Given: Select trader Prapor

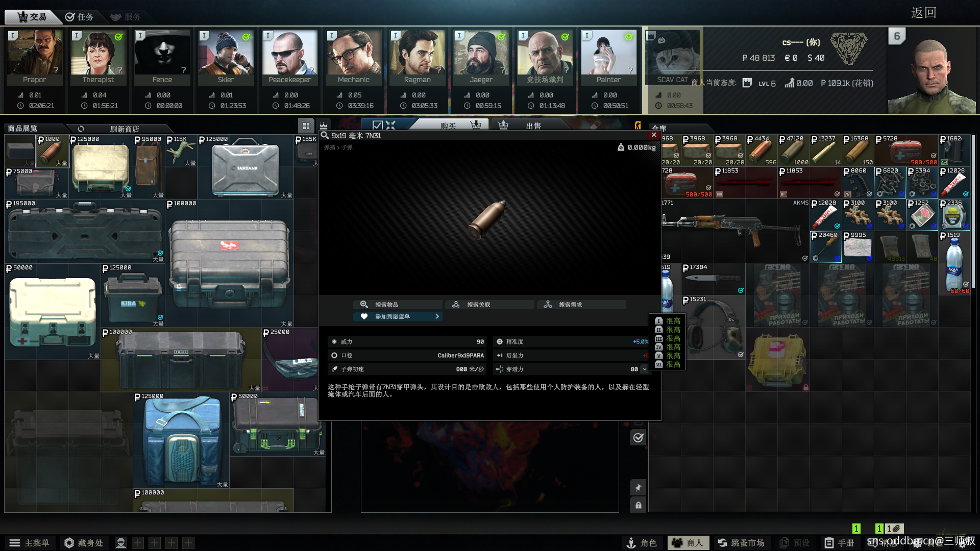Looking at the screenshot, I should 35,57.
